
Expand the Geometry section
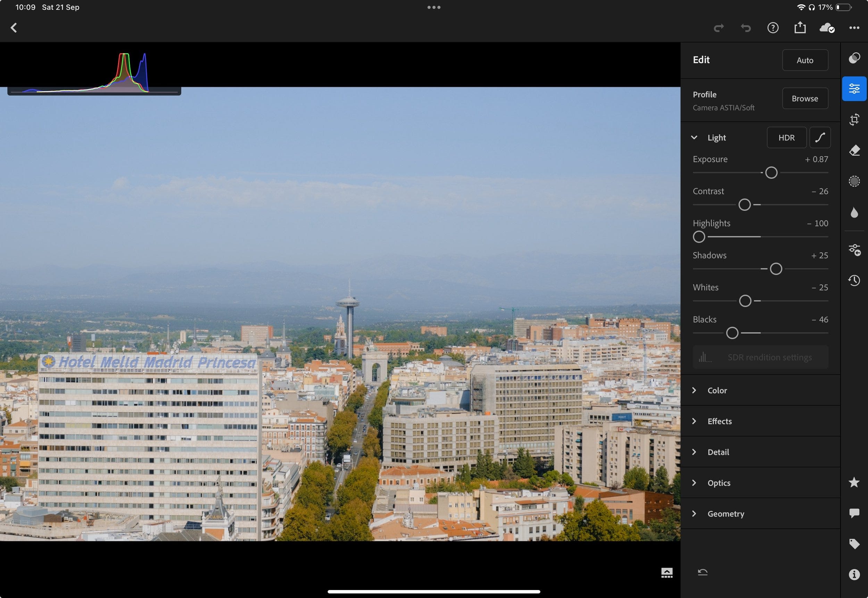[x=725, y=514]
